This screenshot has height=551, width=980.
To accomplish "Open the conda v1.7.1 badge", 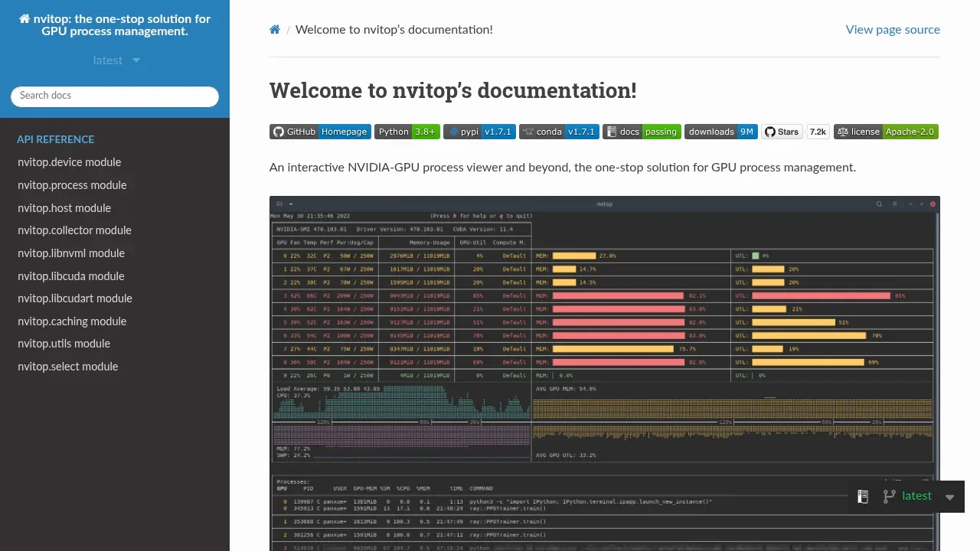I will 559,132.
